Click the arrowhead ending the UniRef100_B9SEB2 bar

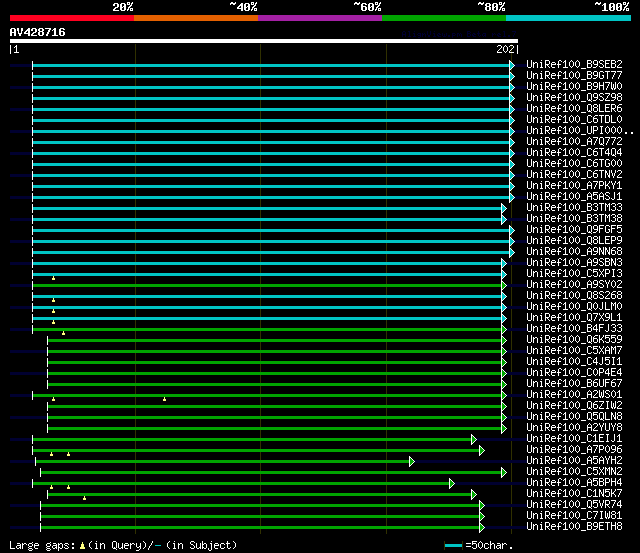(512, 65)
